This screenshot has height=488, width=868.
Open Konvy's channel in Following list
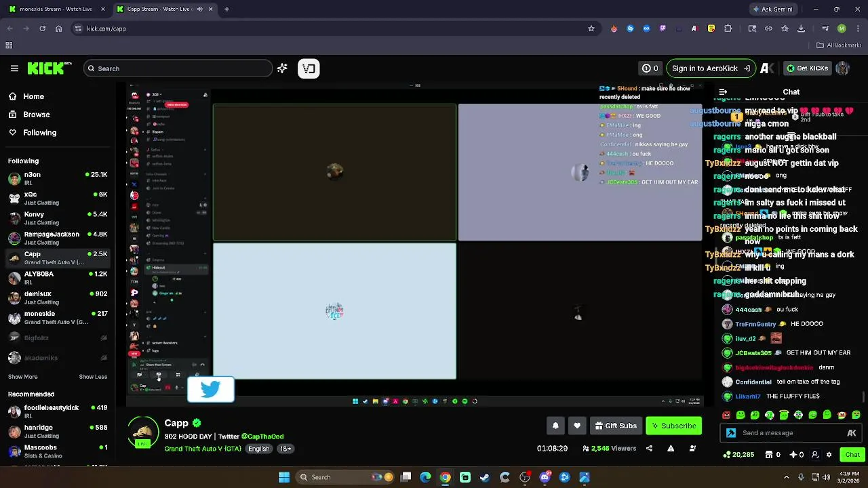[58, 218]
